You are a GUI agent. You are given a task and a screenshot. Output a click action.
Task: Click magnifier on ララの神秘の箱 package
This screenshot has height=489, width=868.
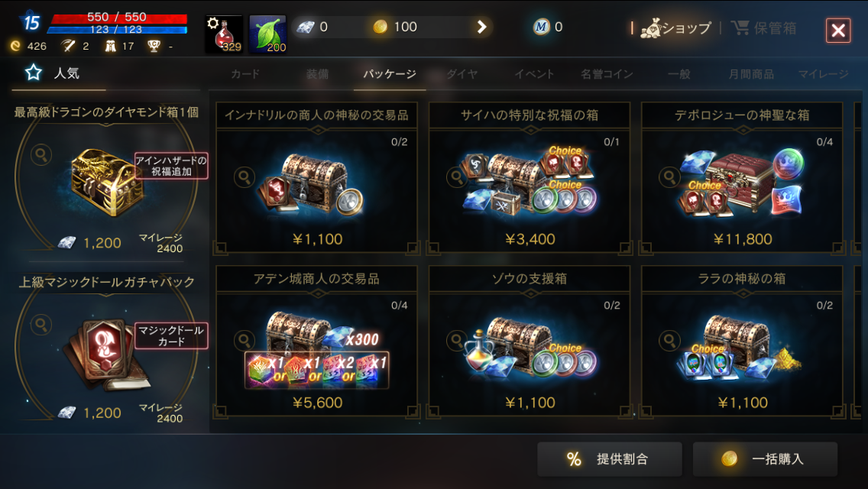pyautogui.click(x=669, y=341)
